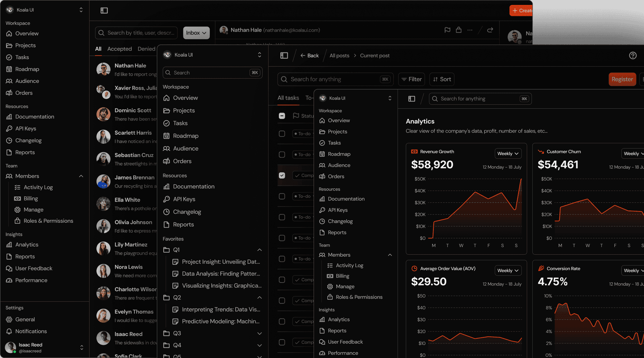The height and width of the screenshot is (358, 644).
Task: Open the workspace switcher arrows above the Favorites sidebar
Action: [260, 55]
